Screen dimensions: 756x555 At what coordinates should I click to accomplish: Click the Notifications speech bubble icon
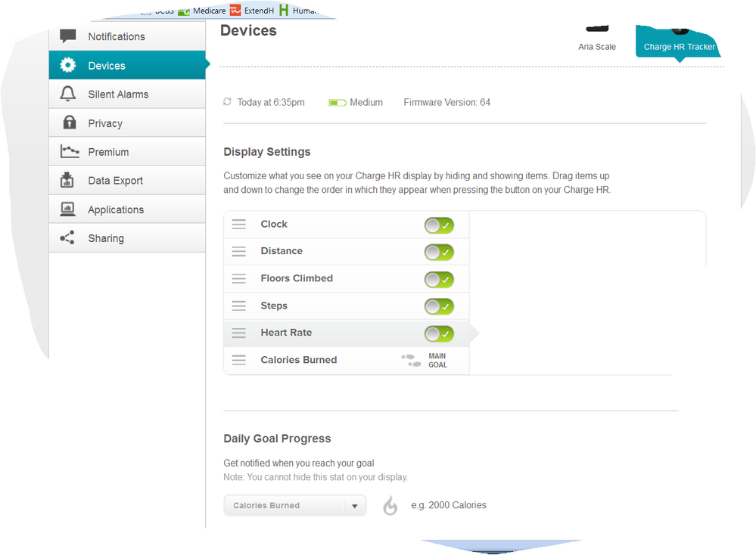coord(68,36)
